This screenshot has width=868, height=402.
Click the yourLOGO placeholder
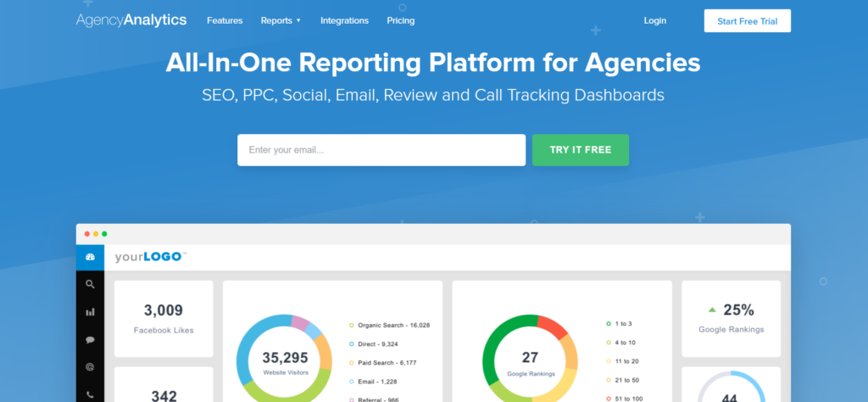pos(151,257)
